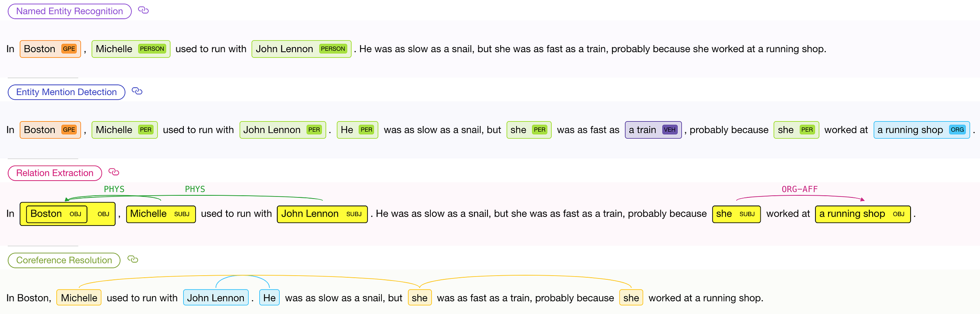
Task: Click the 'a running shop' OBJ relation span
Action: pos(863,214)
